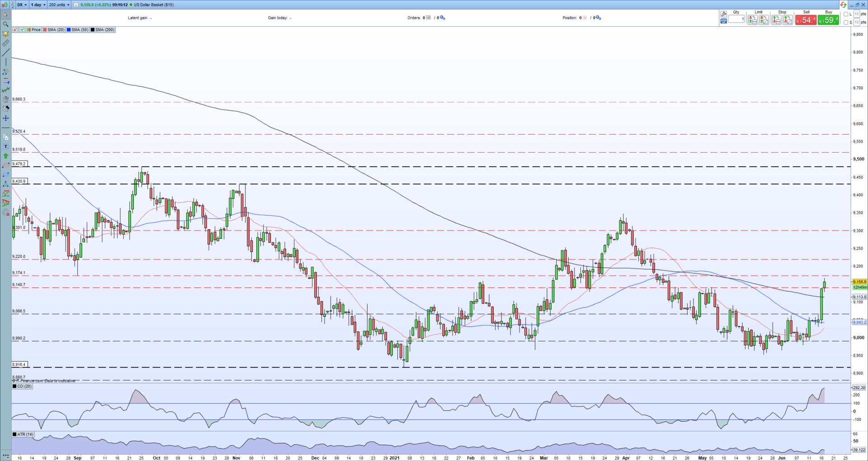Click the red Sell price button
This screenshot has height=461, width=868.
[806, 20]
